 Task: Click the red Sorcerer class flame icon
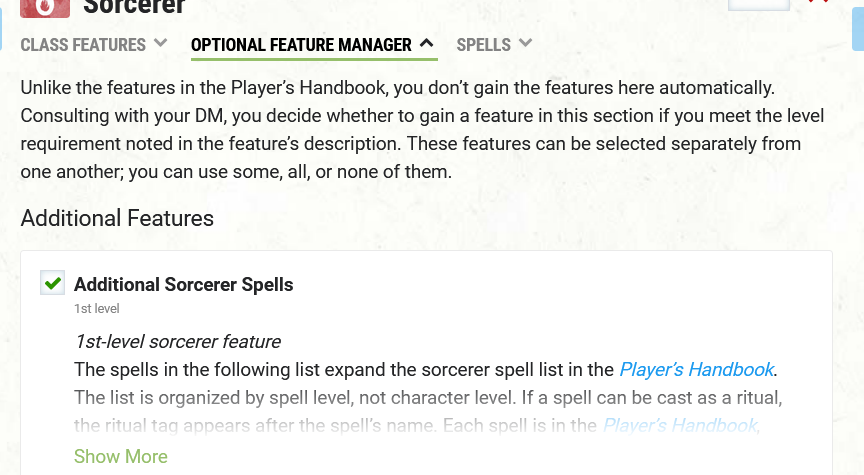pyautogui.click(x=45, y=8)
